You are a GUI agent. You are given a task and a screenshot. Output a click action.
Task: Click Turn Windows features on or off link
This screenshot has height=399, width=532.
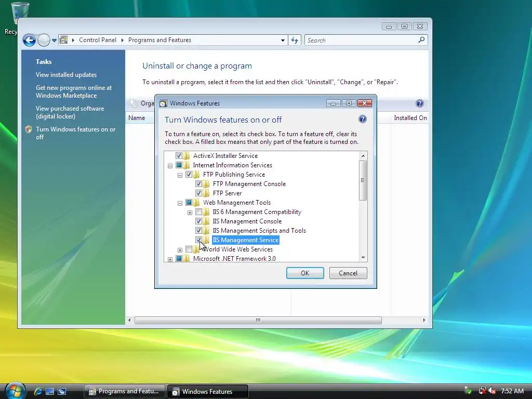(76, 133)
